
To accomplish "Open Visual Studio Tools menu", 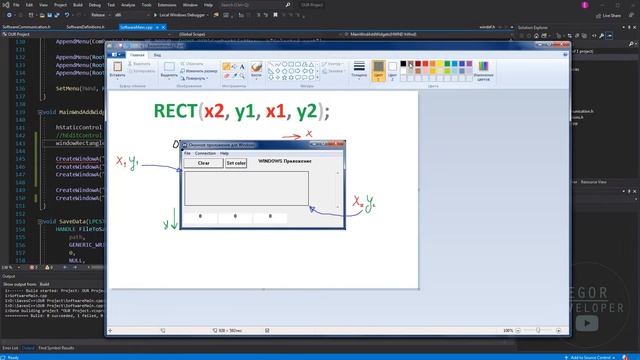I will tap(146, 5).
